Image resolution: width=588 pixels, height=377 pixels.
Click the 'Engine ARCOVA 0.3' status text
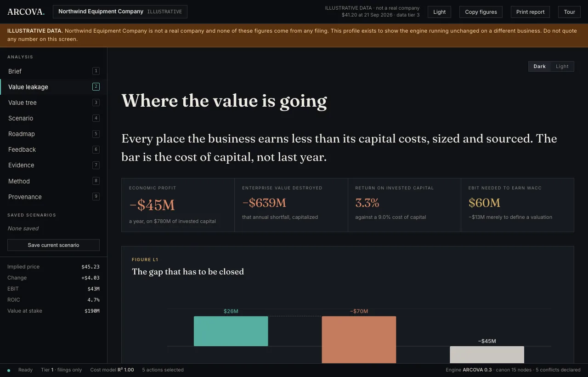click(x=469, y=370)
